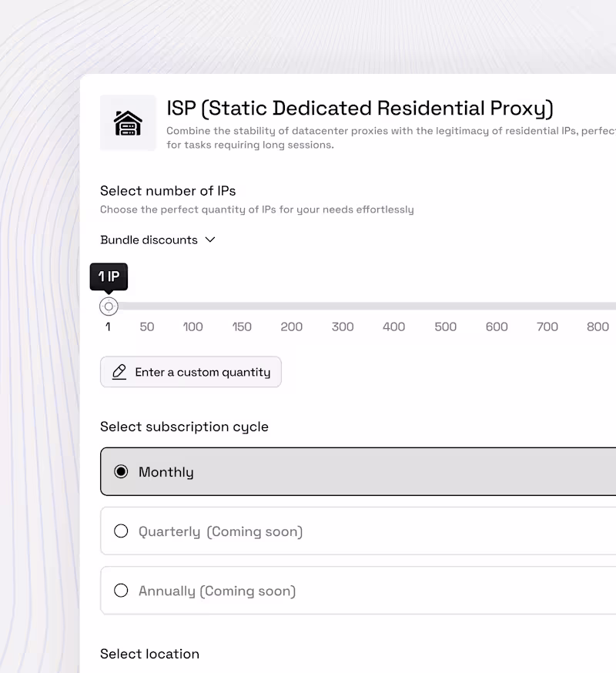The width and height of the screenshot is (616, 673).
Task: Click the 1 IP tooltip bubble
Action: click(x=109, y=276)
